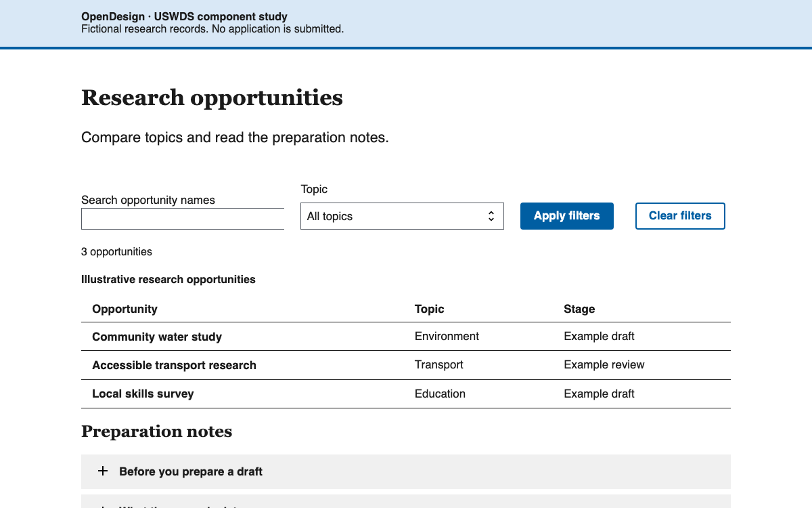Click the Topic label above the dropdown
The width and height of the screenshot is (812, 508).
pyautogui.click(x=314, y=189)
